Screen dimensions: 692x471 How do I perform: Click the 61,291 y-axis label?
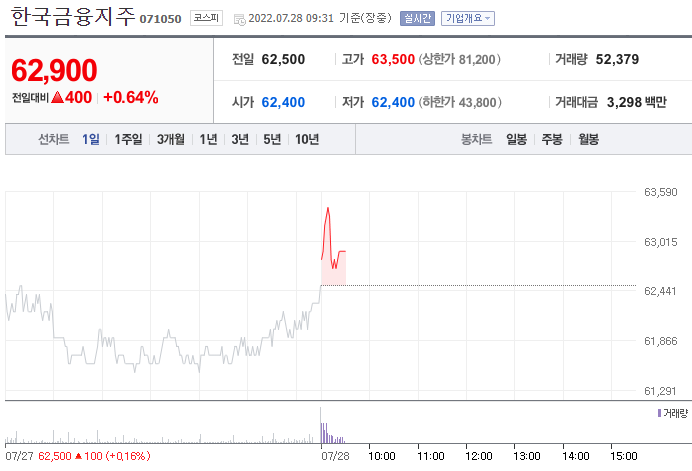tap(661, 391)
